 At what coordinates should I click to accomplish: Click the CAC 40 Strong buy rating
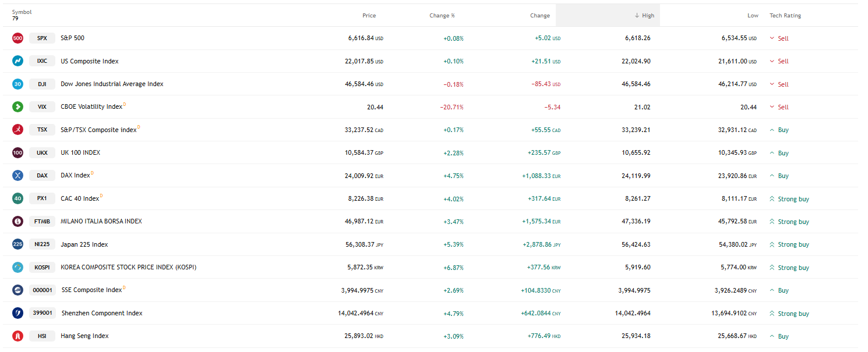[x=789, y=199]
